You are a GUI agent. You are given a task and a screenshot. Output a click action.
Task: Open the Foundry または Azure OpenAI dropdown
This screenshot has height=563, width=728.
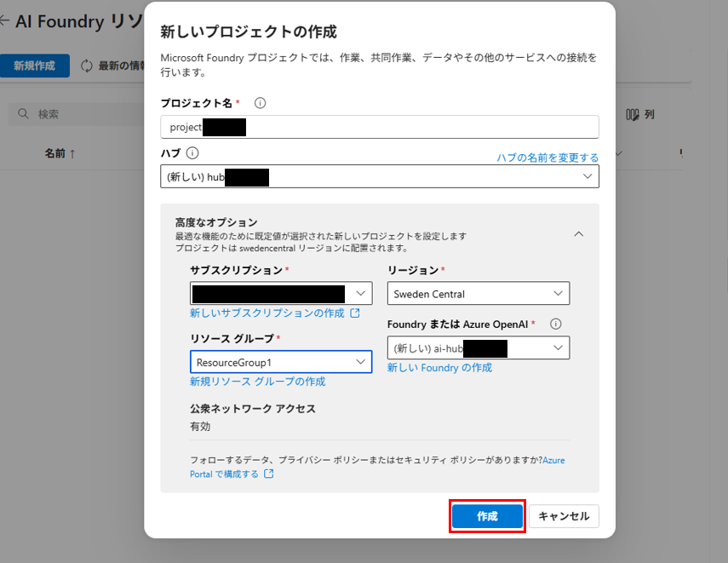pos(479,348)
